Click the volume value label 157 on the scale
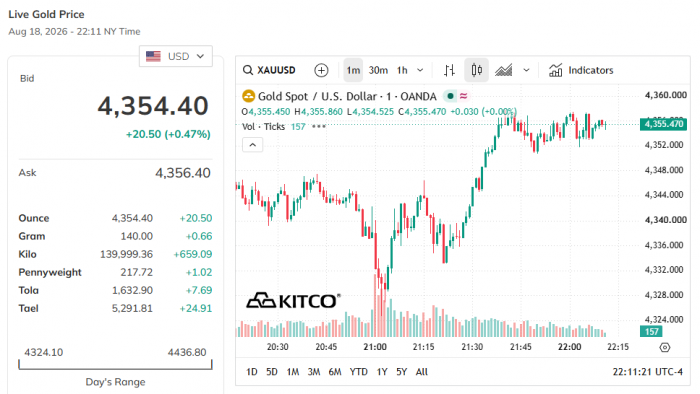700x394 pixels. point(651,332)
